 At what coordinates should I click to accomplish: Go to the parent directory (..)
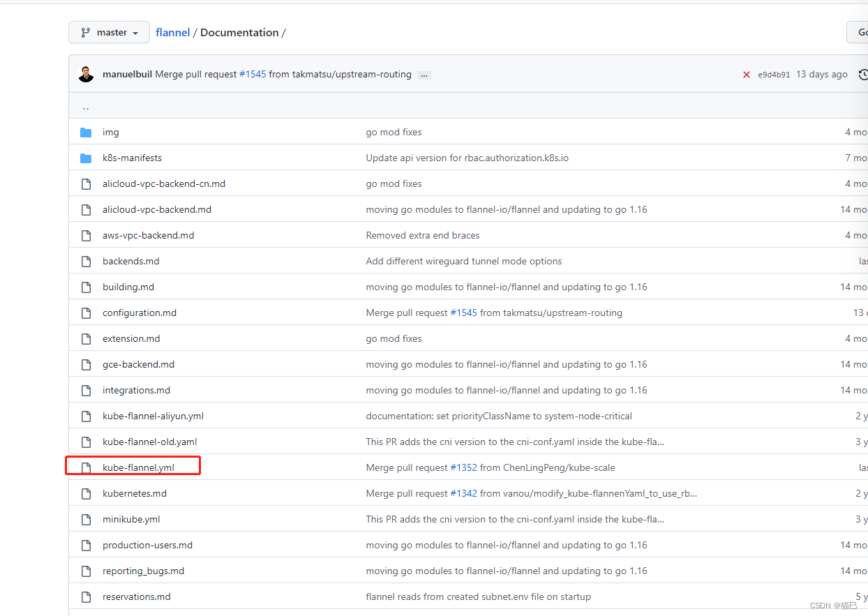86,107
